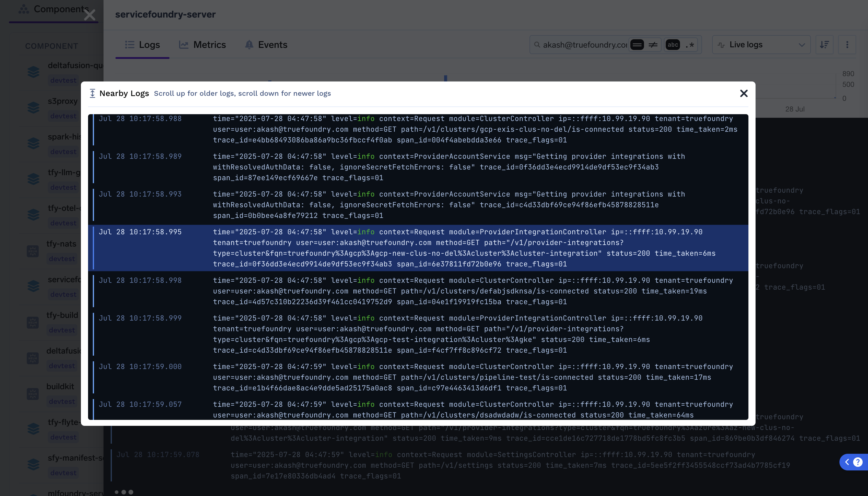Open the Live logs time range dropdown
Screen dimensions: 868x496
(x=761, y=45)
